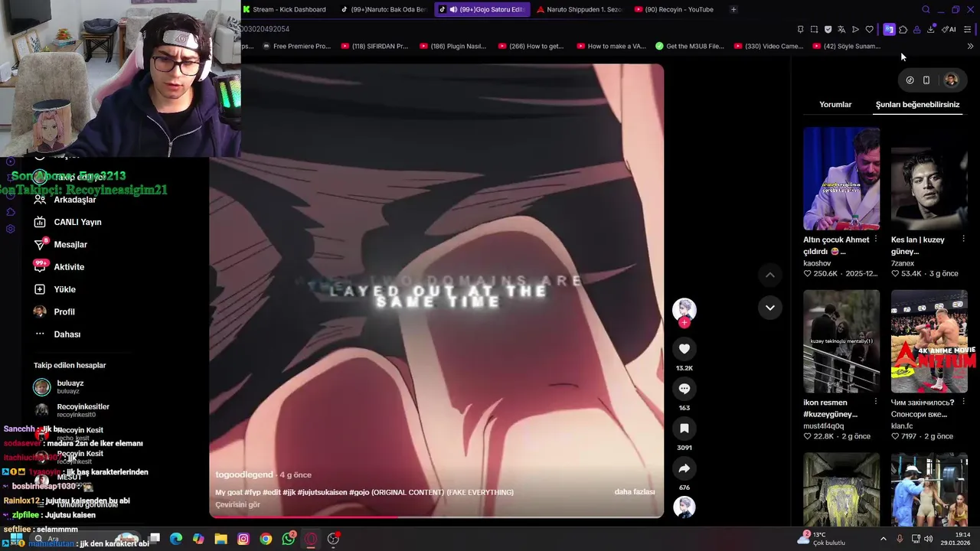The width and height of the screenshot is (980, 551).
Task: Follow creator via avatar plus button
Action: (684, 323)
